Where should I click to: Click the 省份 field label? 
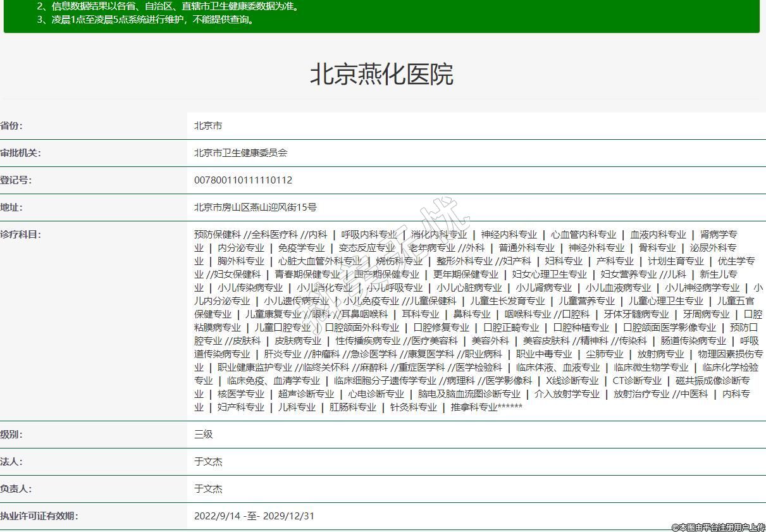(x=11, y=126)
